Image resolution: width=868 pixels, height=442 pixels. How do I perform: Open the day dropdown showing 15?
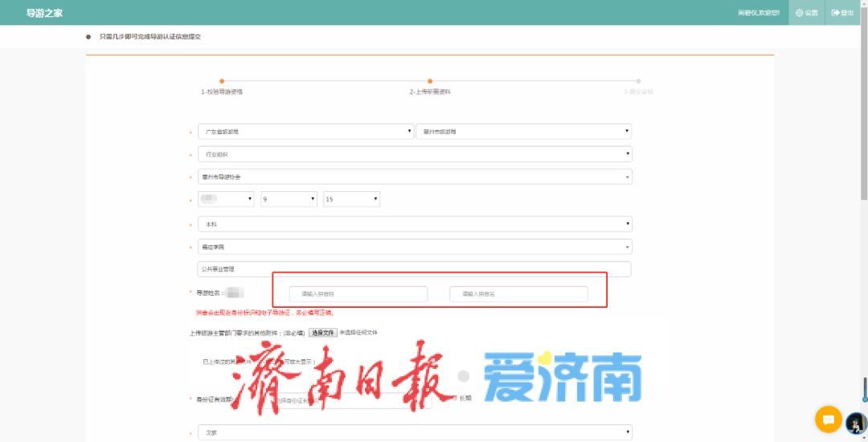click(x=351, y=199)
